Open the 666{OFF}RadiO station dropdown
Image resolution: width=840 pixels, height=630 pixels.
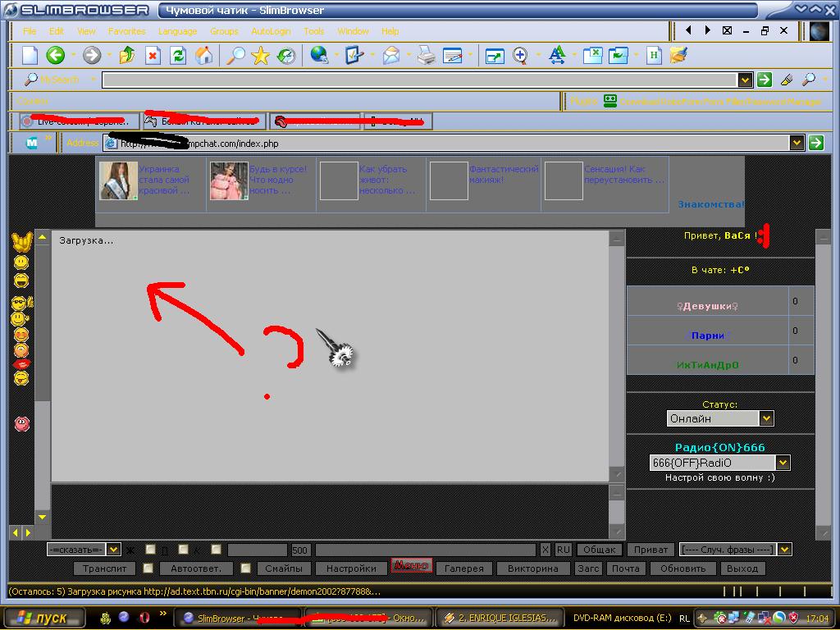pyautogui.click(x=783, y=463)
